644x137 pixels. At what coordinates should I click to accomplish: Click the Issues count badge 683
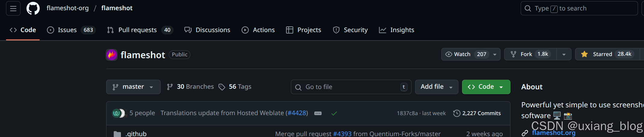[x=88, y=30]
